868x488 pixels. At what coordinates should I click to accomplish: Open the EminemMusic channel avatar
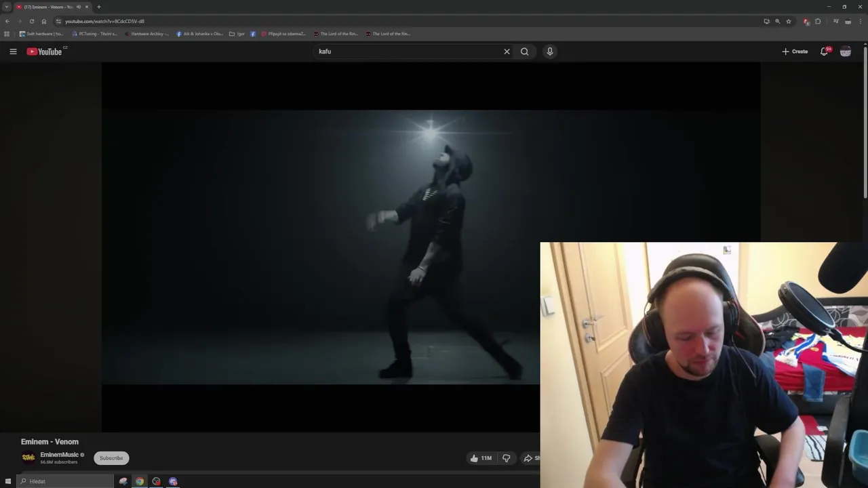point(28,457)
